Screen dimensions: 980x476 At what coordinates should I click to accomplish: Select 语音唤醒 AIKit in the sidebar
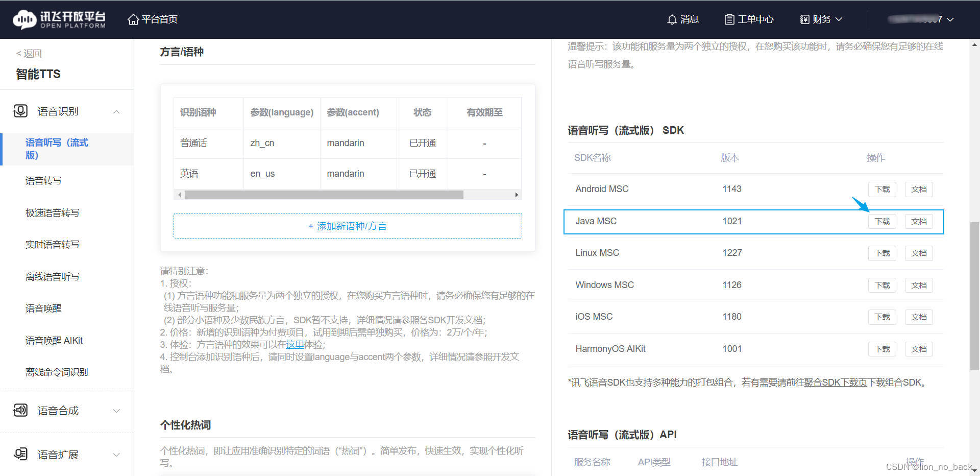(x=54, y=340)
